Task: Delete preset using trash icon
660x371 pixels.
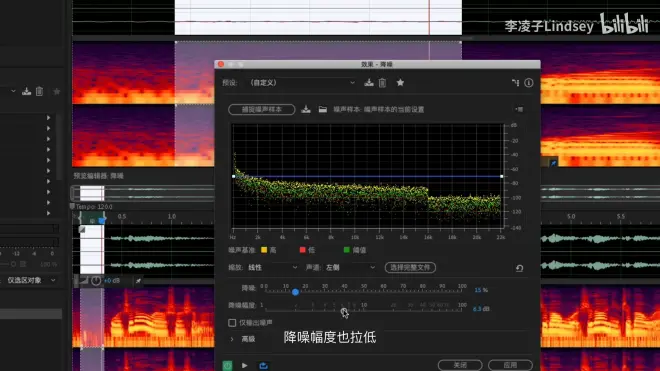Action: click(x=382, y=83)
